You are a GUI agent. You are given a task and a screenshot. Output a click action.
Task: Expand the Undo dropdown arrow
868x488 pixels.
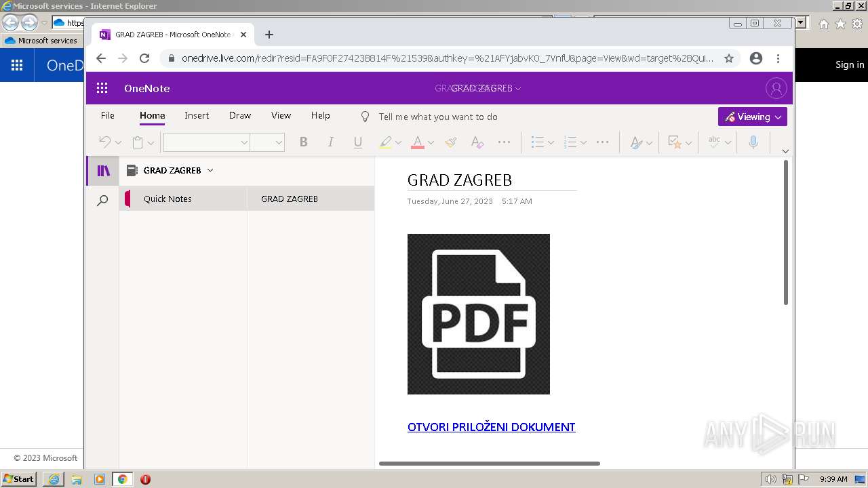118,142
